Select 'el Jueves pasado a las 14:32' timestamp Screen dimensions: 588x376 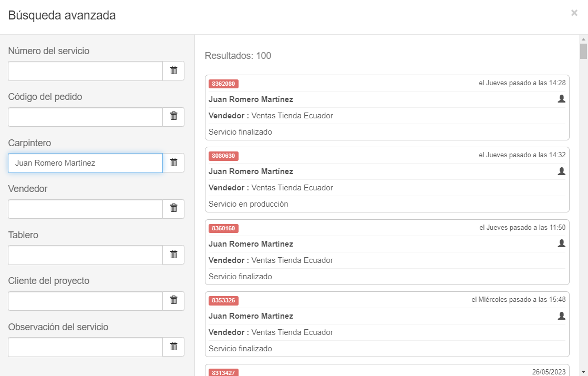point(522,155)
